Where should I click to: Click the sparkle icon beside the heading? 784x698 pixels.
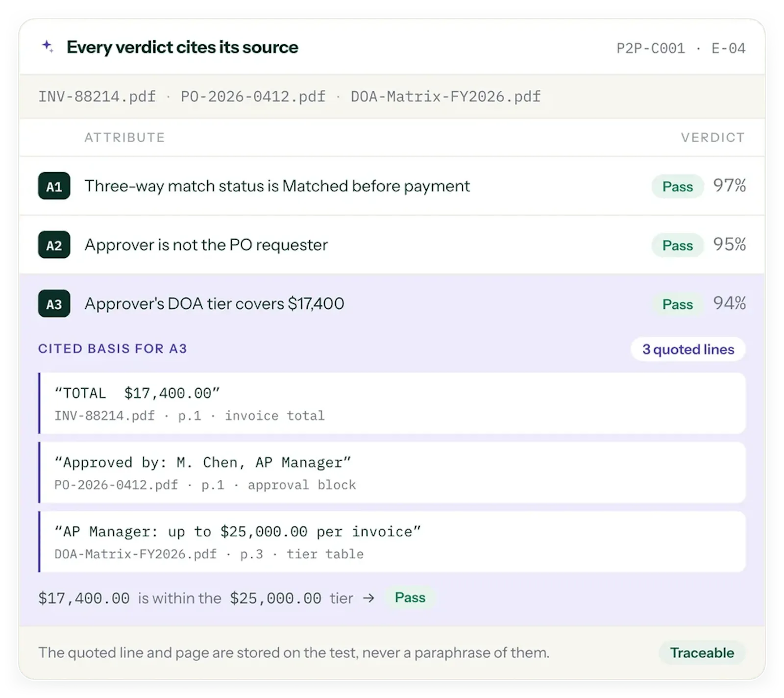48,47
